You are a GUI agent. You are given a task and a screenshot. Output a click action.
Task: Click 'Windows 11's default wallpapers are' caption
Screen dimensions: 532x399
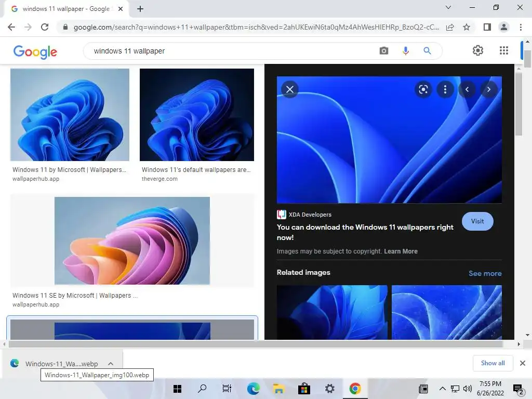point(196,170)
